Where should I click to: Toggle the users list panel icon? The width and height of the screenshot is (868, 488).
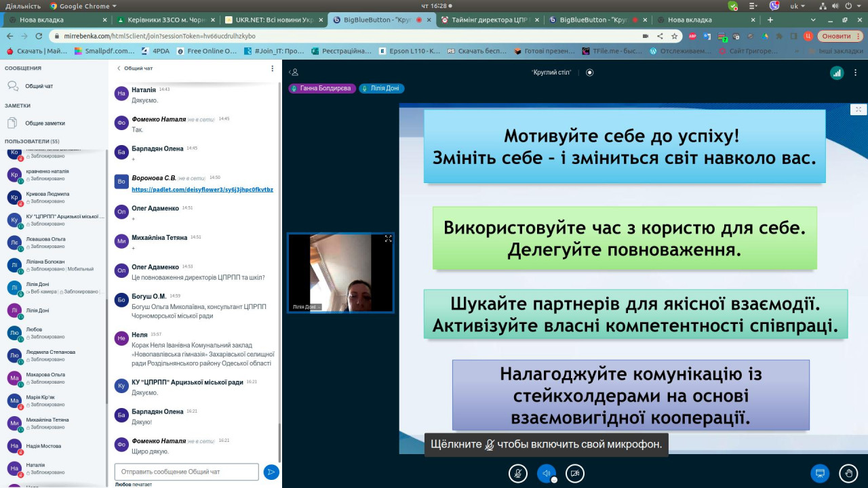coord(294,73)
